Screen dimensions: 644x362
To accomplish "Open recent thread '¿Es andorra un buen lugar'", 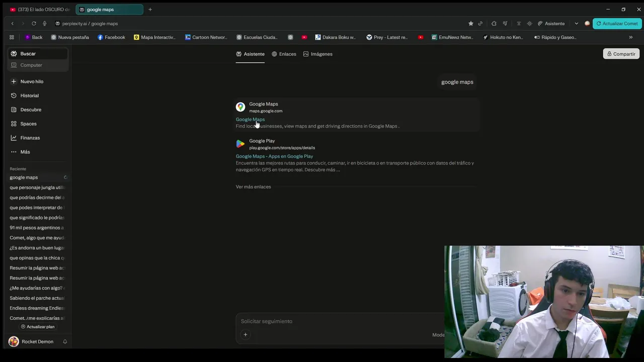I will click(x=38, y=248).
